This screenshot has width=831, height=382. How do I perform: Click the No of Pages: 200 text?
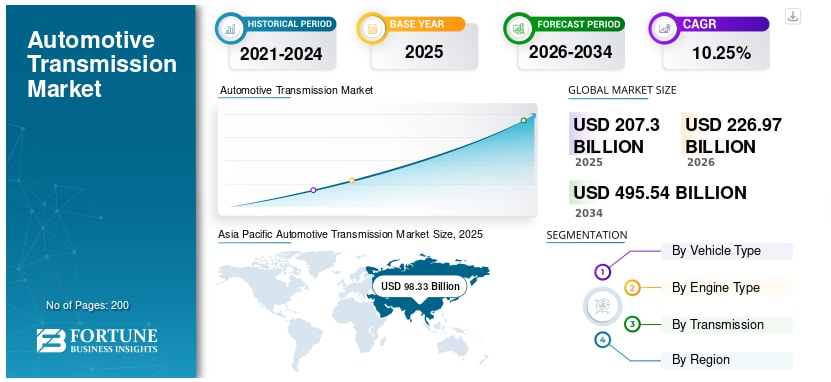point(87,305)
